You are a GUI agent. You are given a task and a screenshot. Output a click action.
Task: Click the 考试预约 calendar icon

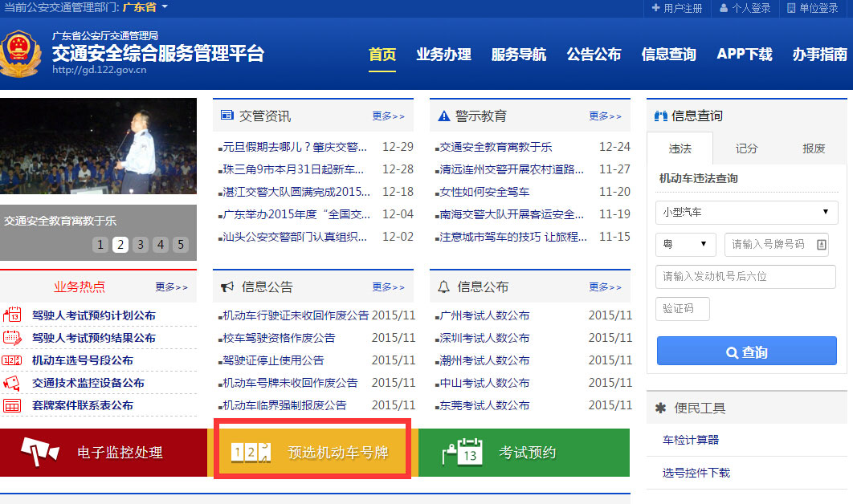click(x=462, y=452)
